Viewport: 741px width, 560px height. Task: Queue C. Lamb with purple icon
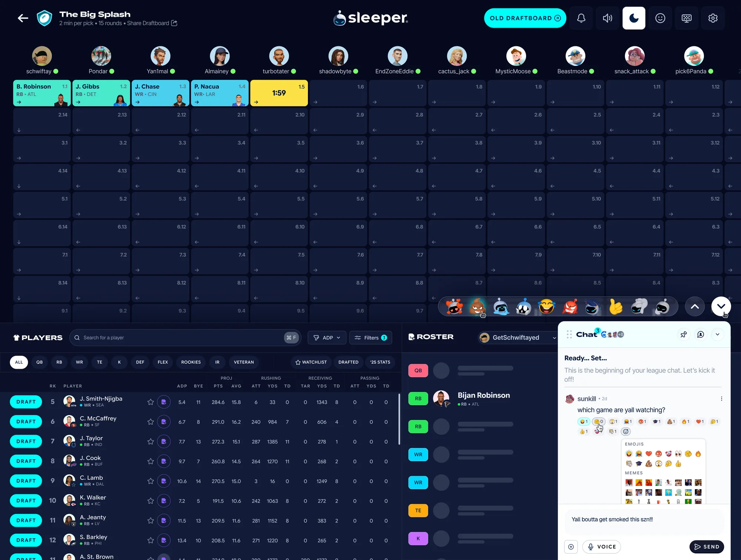point(164,481)
